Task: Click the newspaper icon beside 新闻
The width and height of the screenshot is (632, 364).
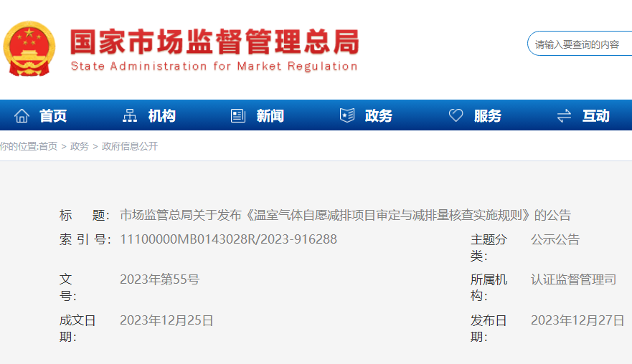Action: (238, 116)
